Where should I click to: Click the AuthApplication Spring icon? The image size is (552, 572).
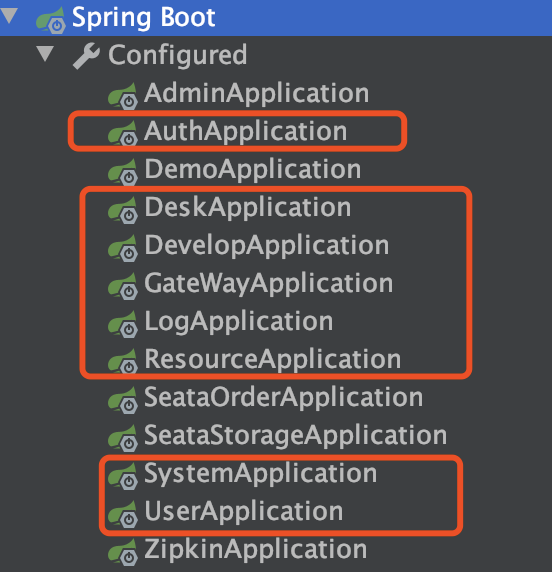click(x=123, y=134)
